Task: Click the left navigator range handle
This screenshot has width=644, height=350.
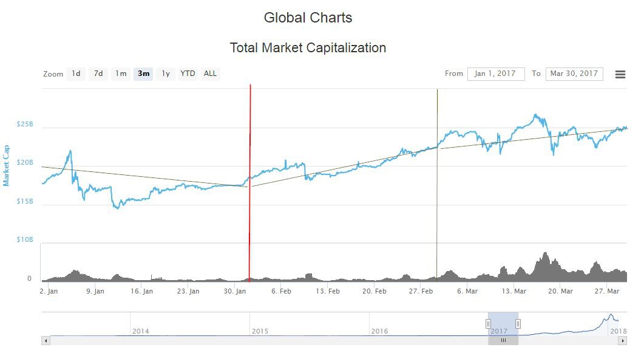Action: click(488, 324)
